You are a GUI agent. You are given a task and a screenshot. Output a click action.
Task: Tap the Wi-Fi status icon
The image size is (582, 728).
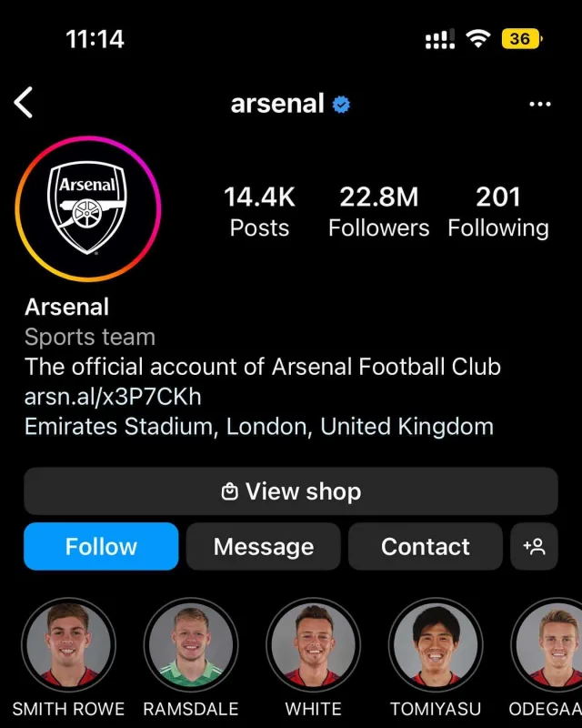click(477, 39)
